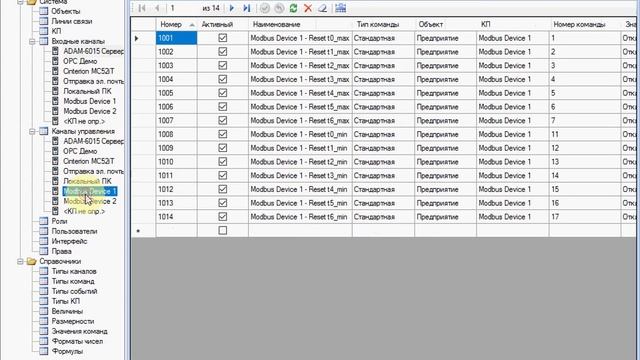Select Cinterion MC52iT under Каналы управления
Image resolution: width=640 pixels, height=360 pixels.
click(x=89, y=161)
